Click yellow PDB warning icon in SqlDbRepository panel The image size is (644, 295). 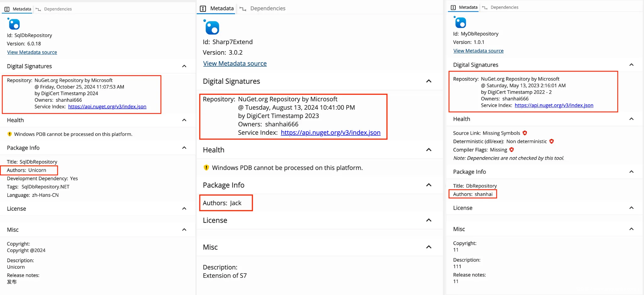(9, 134)
